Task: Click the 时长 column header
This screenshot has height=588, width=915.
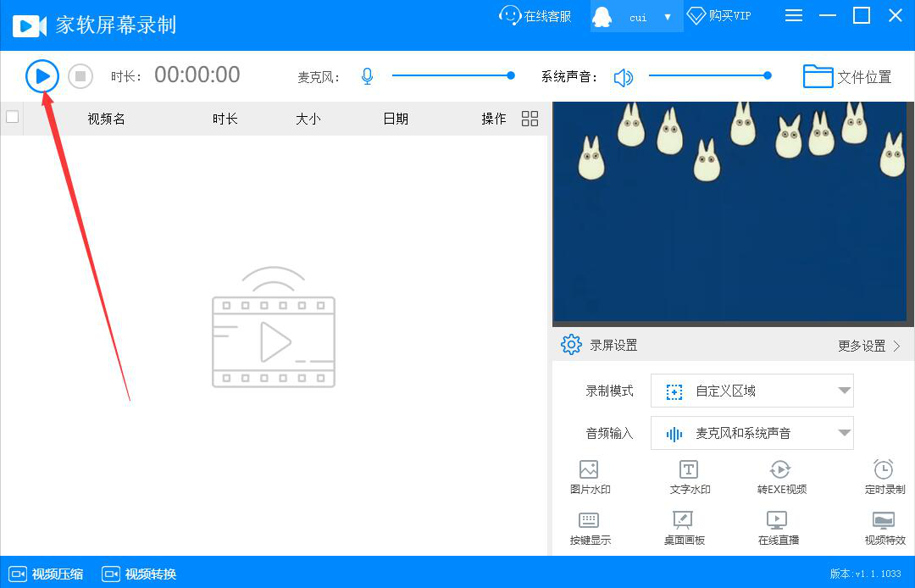Action: click(225, 119)
